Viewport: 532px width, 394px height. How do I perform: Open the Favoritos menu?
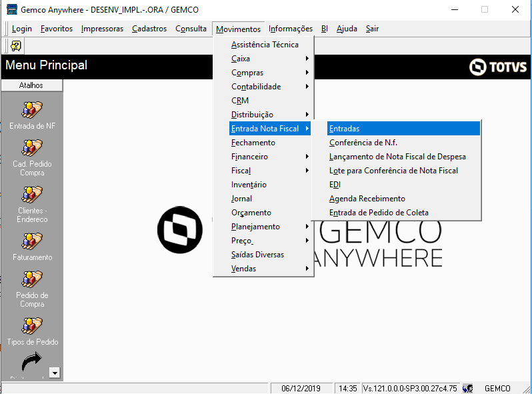tap(56, 29)
